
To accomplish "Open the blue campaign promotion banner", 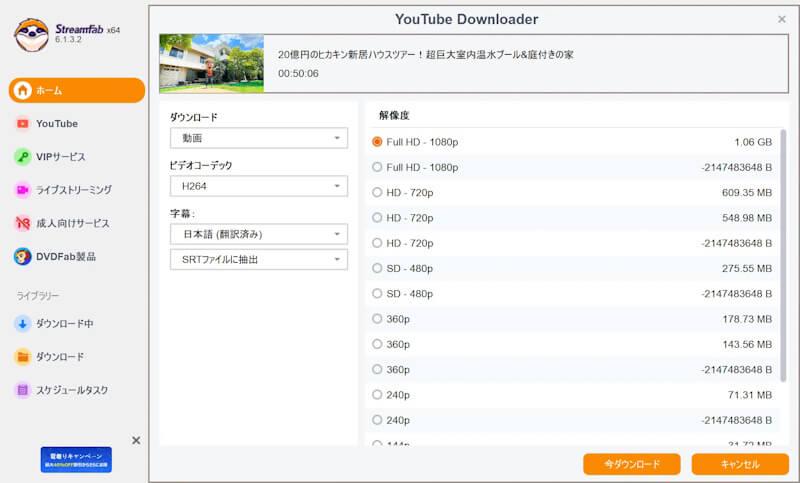I will pos(76,460).
